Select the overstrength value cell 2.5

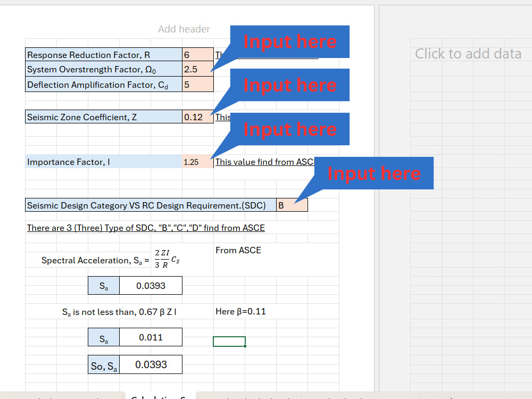coord(198,69)
